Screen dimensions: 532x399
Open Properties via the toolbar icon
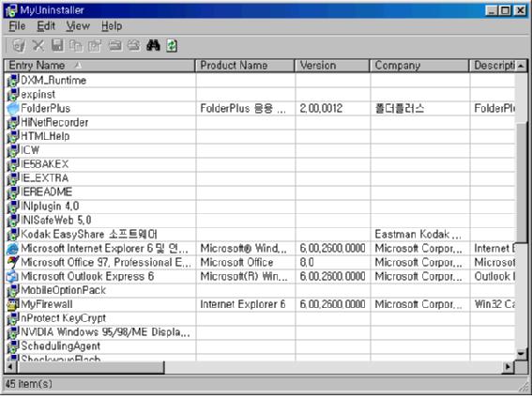click(x=95, y=45)
